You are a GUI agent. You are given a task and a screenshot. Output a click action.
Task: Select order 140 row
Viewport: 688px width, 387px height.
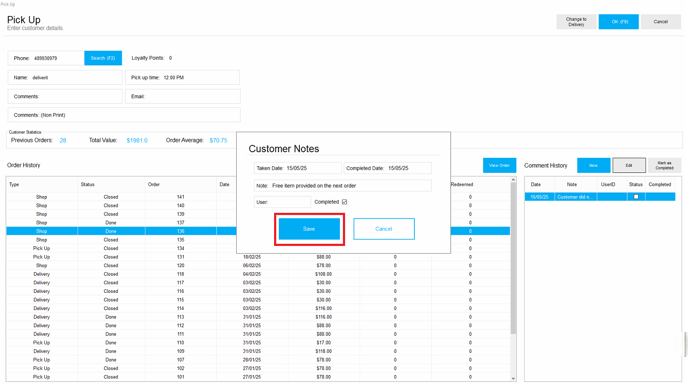pyautogui.click(x=258, y=205)
